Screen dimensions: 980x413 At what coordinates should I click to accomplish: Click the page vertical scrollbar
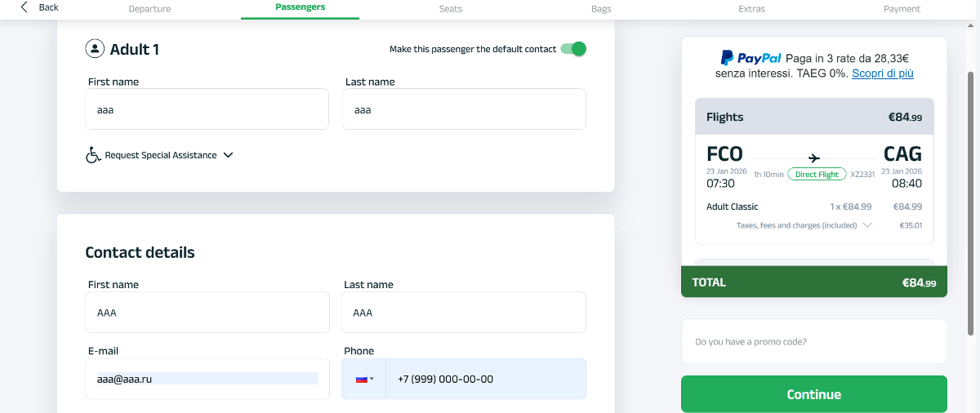(971, 204)
